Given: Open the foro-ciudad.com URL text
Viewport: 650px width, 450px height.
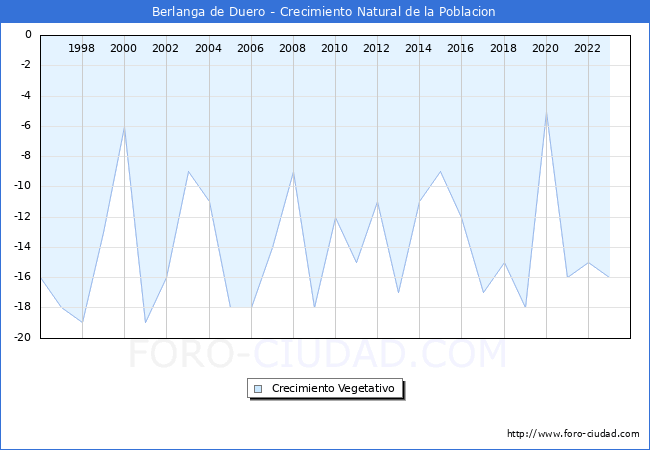Looking at the screenshot, I should [573, 433].
